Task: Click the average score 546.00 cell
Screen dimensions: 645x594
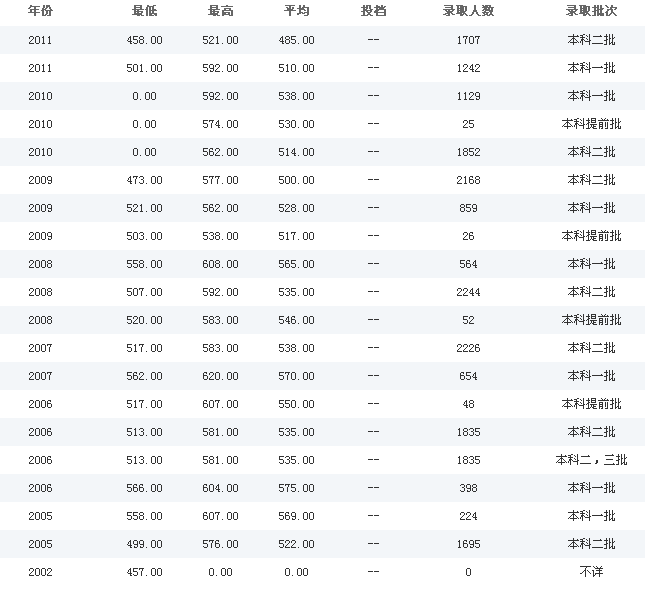Action: (296, 320)
